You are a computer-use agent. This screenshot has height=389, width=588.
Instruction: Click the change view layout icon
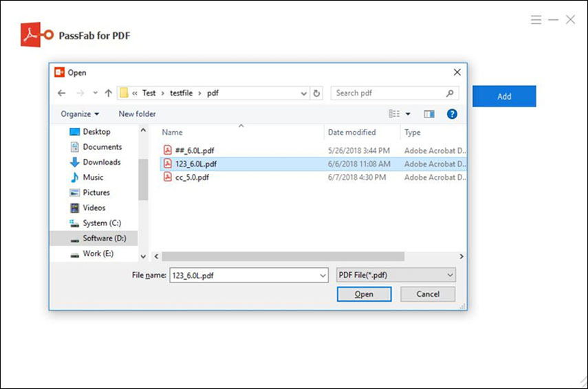coord(395,113)
